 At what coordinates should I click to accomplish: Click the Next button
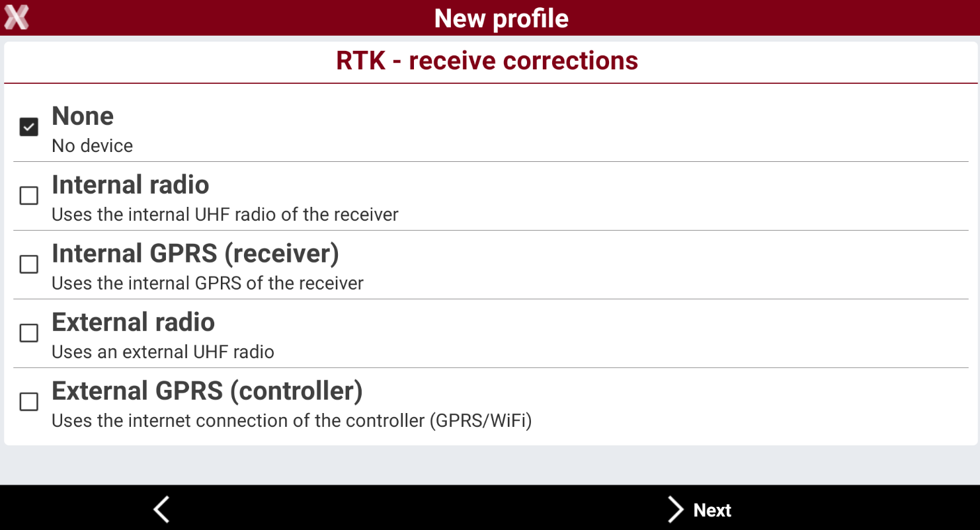pos(699,510)
